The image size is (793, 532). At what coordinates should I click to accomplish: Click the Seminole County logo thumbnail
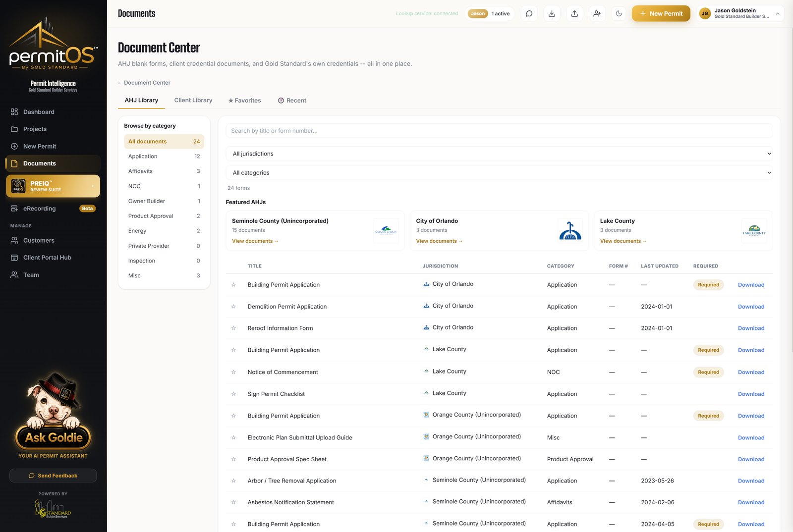pyautogui.click(x=386, y=231)
